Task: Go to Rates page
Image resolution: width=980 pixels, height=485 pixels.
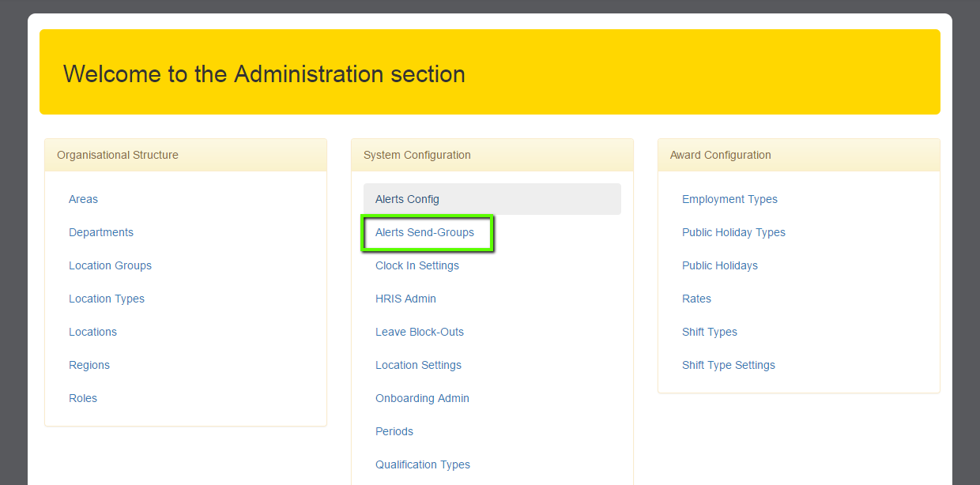Action: tap(696, 299)
